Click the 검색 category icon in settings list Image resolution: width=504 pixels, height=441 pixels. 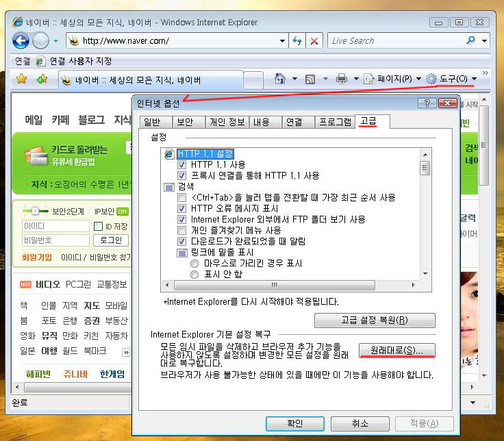coord(169,187)
